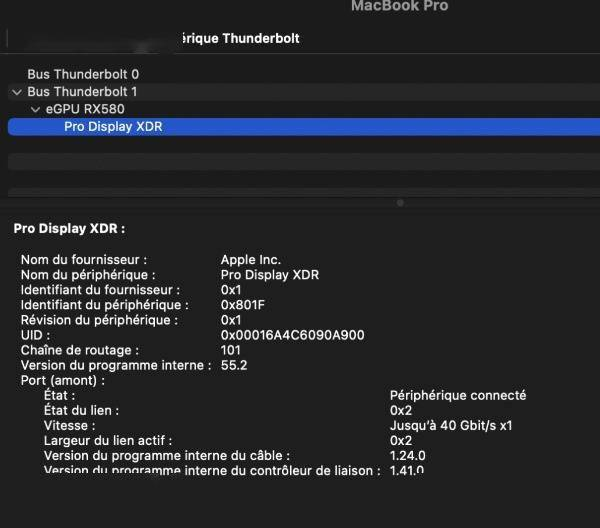Screen dimensions: 600x528
Task: Click the 'Apple Inc.' value
Action: click(251, 260)
